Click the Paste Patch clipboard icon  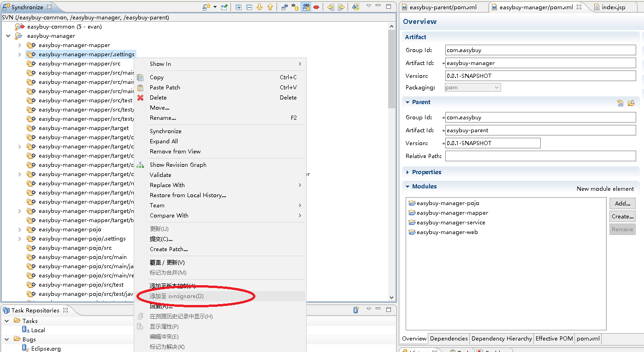141,88
